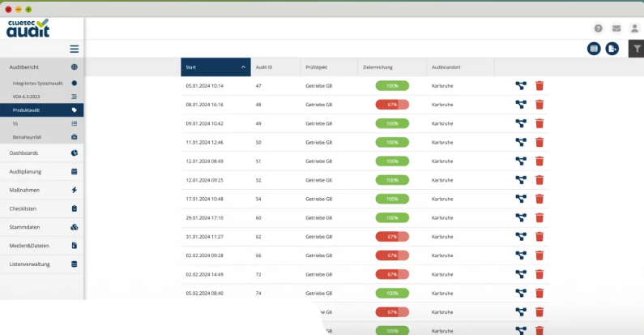Delete audit 50 with trash icon
The width and height of the screenshot is (644, 335).
point(540,142)
